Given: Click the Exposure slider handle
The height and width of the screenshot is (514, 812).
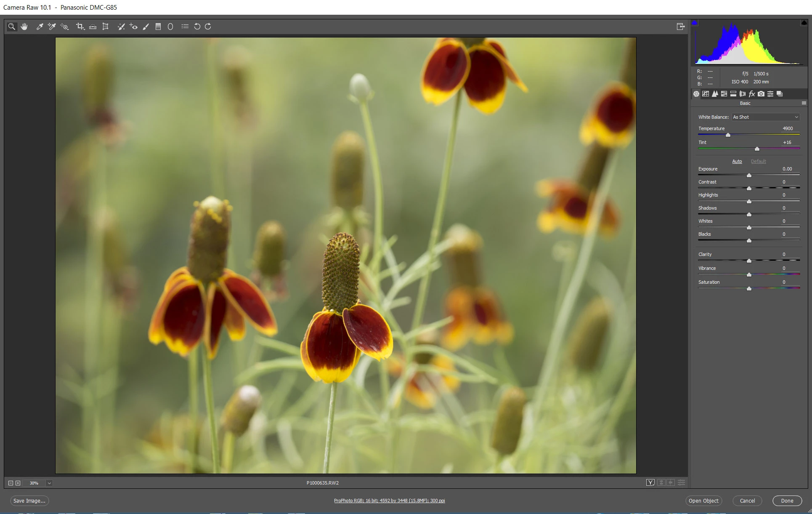Looking at the screenshot, I should [x=749, y=175].
